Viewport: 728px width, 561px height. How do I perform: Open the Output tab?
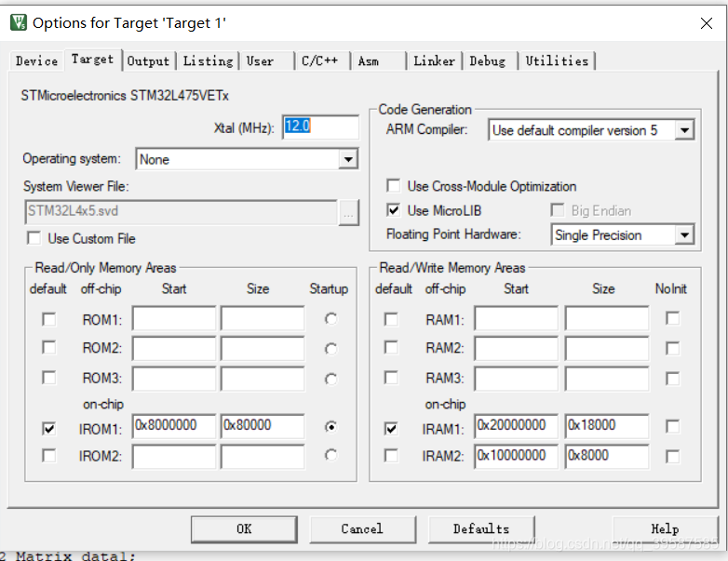[x=149, y=60]
